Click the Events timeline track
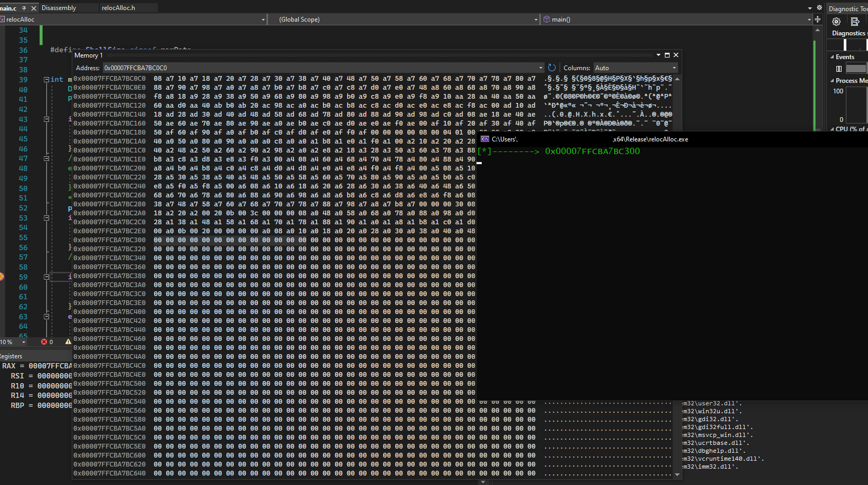This screenshot has width=868, height=485. 856,69
